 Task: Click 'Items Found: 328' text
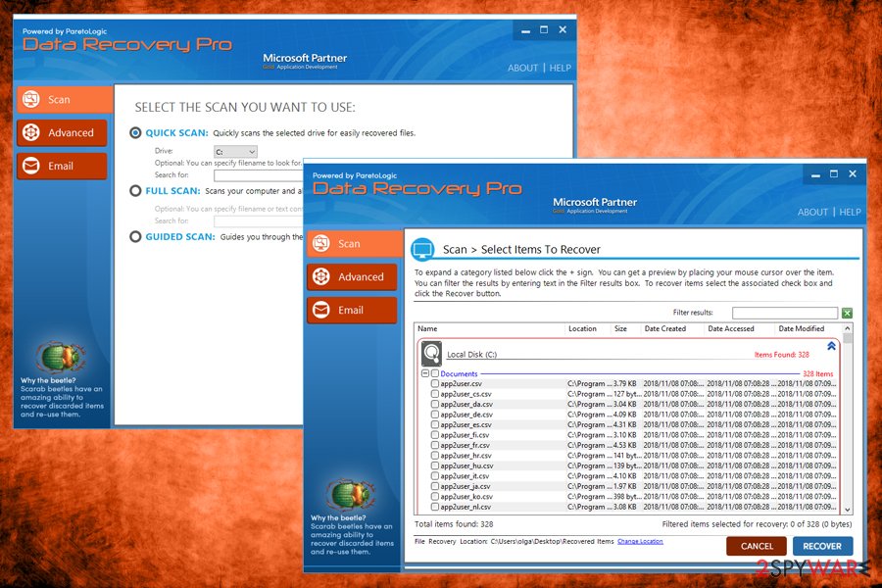[781, 355]
